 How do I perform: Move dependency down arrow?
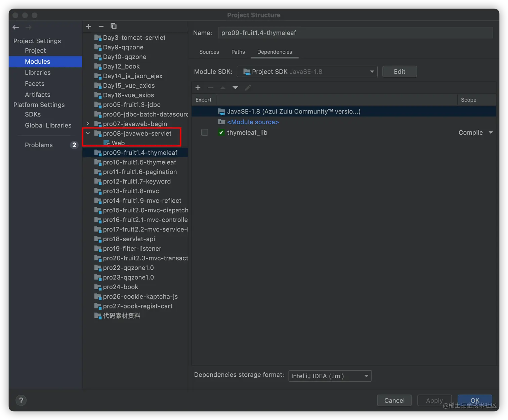tap(235, 88)
